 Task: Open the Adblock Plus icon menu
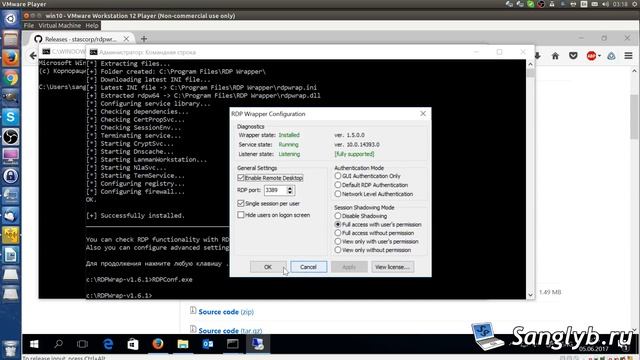pyautogui.click(x=593, y=56)
